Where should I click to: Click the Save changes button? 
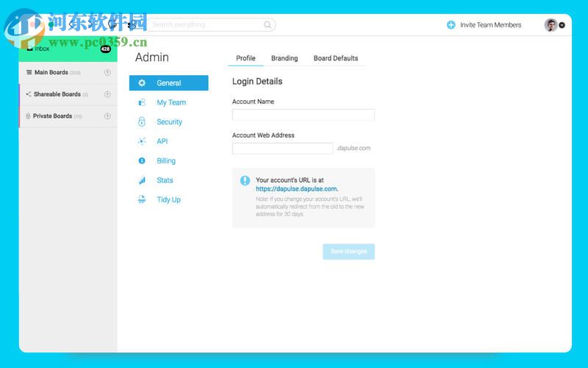pyautogui.click(x=348, y=252)
